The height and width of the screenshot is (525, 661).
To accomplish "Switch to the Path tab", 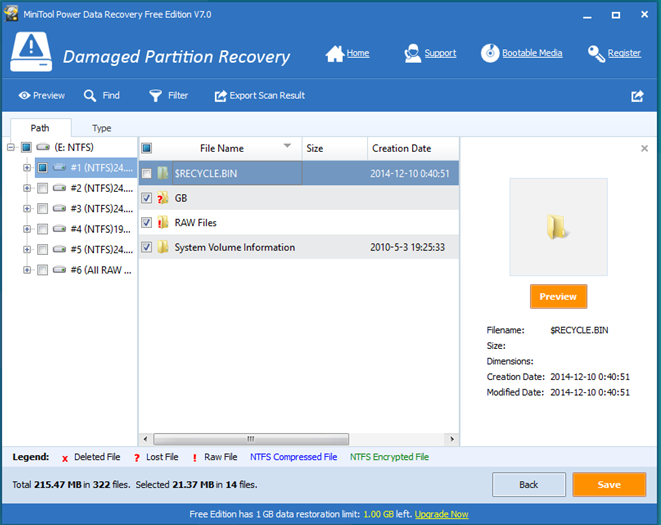I will [x=40, y=128].
